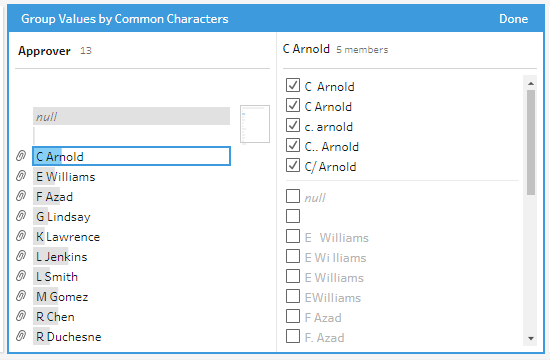550x360 pixels.
Task: Uncheck the C/ Arnold member checkbox
Action: [293, 165]
